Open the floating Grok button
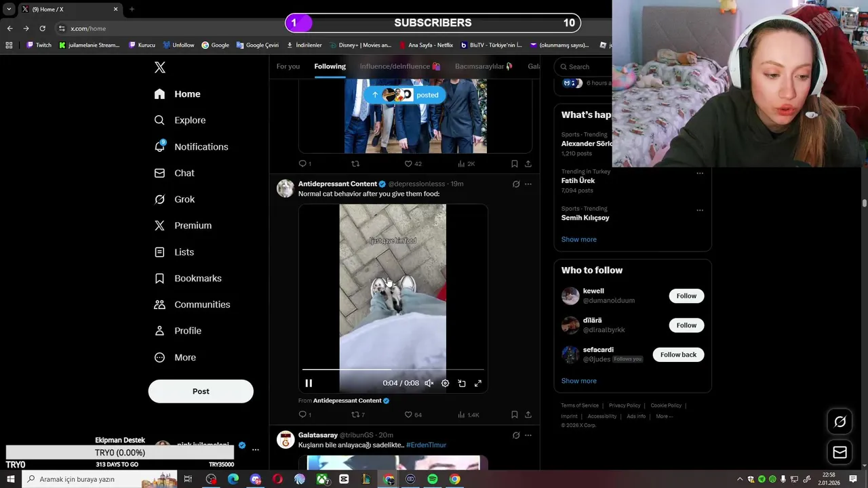This screenshot has width=868, height=488. coord(840,422)
